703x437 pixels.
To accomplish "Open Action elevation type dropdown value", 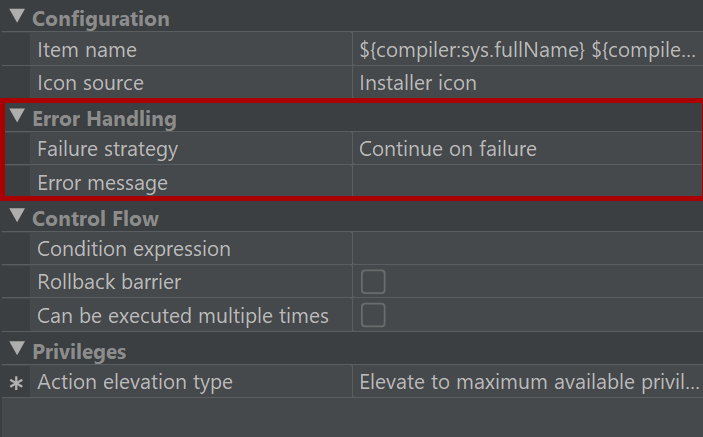I will [528, 381].
